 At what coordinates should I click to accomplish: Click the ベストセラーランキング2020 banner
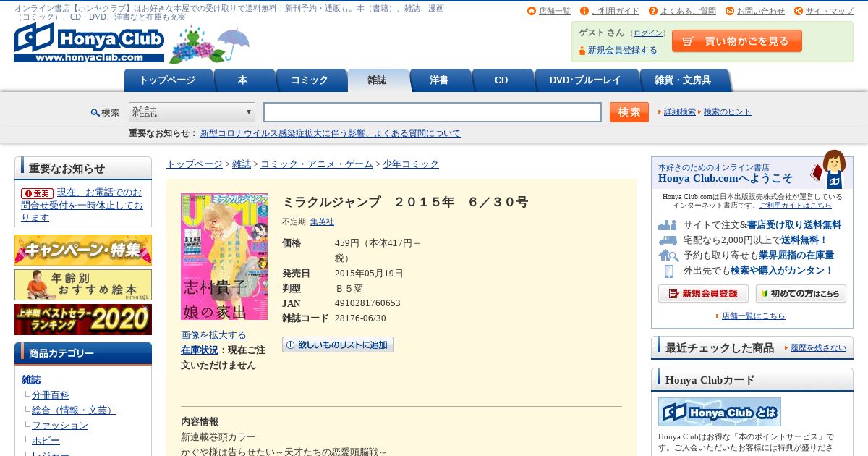point(83,319)
